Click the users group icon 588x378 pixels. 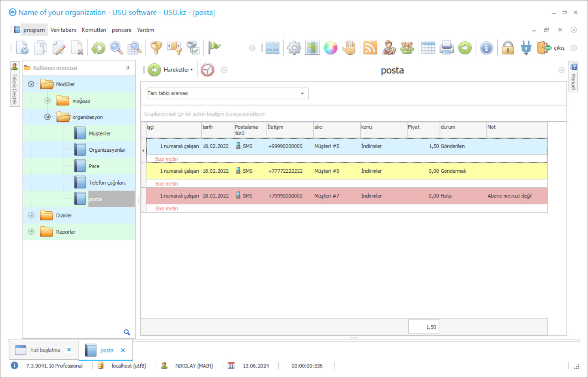[x=407, y=48]
